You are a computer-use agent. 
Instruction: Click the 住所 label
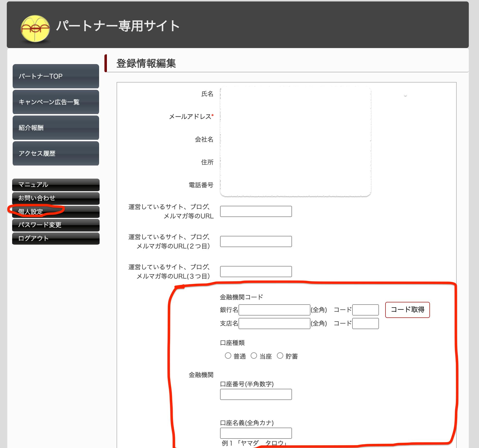pos(207,162)
